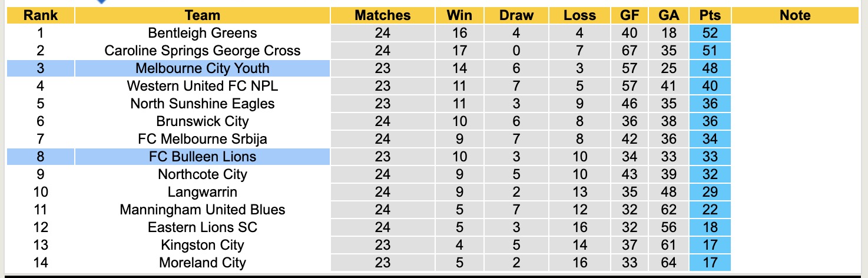Select Manningham United Blues team
This screenshot has width=868, height=278.
202,210
